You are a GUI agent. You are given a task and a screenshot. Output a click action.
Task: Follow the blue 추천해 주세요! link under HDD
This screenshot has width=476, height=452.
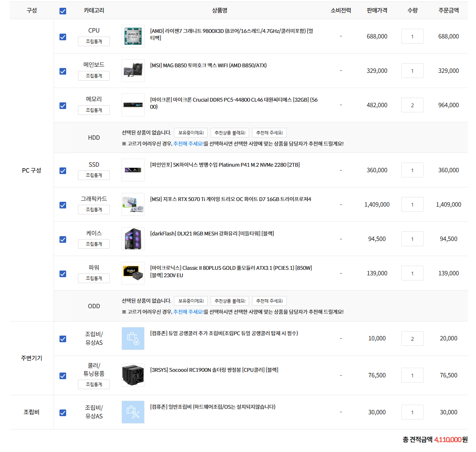pyautogui.click(x=188, y=144)
